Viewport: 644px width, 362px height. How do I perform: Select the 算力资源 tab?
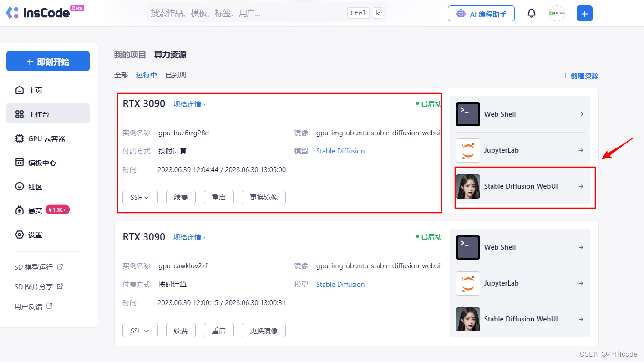170,55
